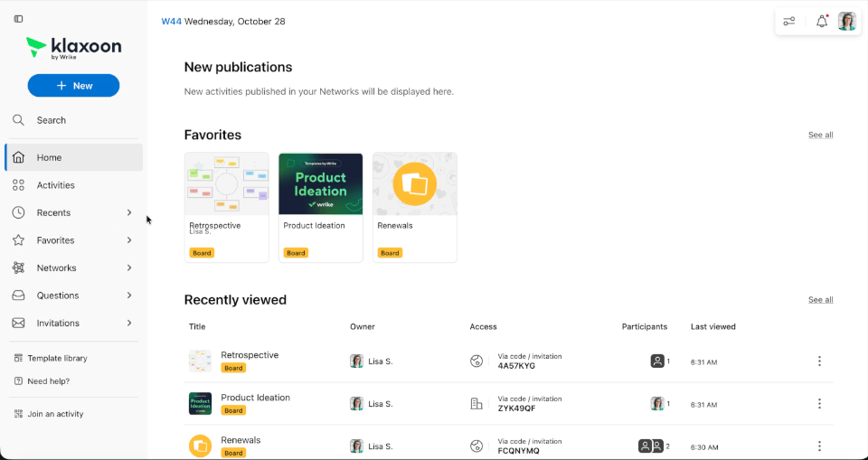Screen dimensions: 868x460
Task: Click Join an activity link
Action: [x=55, y=414]
